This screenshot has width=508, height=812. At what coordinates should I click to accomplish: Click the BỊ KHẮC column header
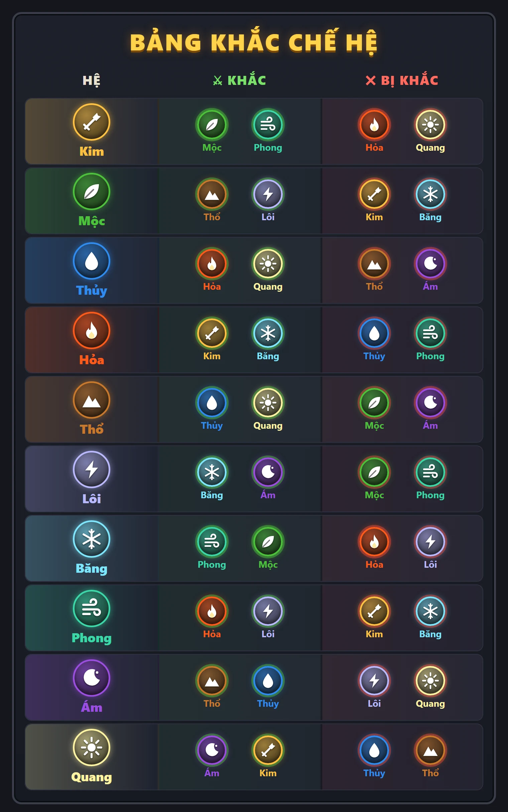click(402, 80)
